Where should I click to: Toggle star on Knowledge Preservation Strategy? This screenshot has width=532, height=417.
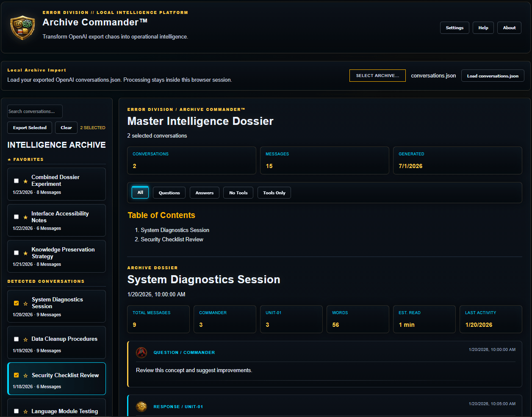pyautogui.click(x=25, y=253)
